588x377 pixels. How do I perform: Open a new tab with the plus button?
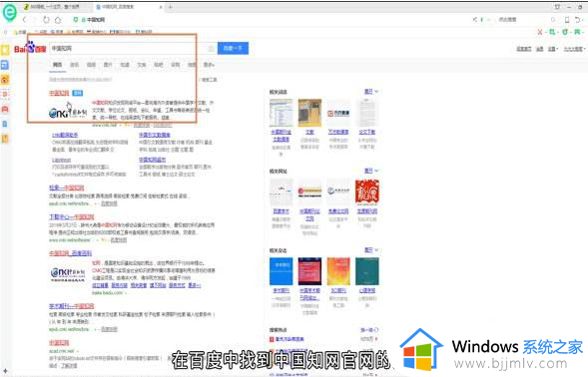pos(171,7)
